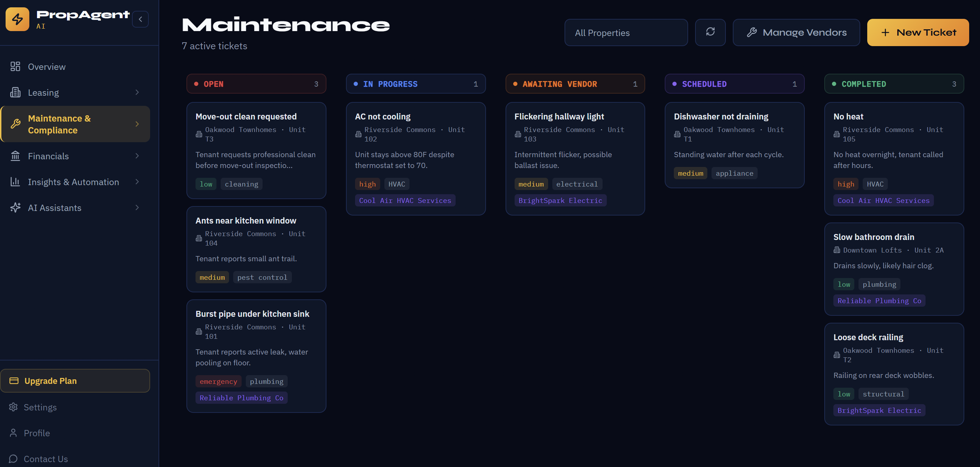This screenshot has width=980, height=467.
Task: Click building icon on Slow bathroom drain card
Action: coord(837,250)
